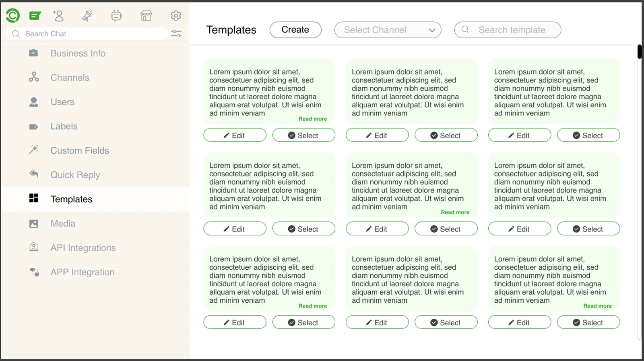Click the Search template field
The height and width of the screenshot is (361, 644).
point(508,30)
